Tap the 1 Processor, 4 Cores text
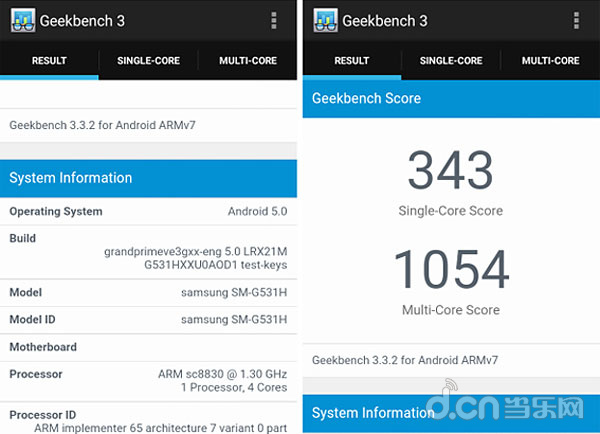 234,387
